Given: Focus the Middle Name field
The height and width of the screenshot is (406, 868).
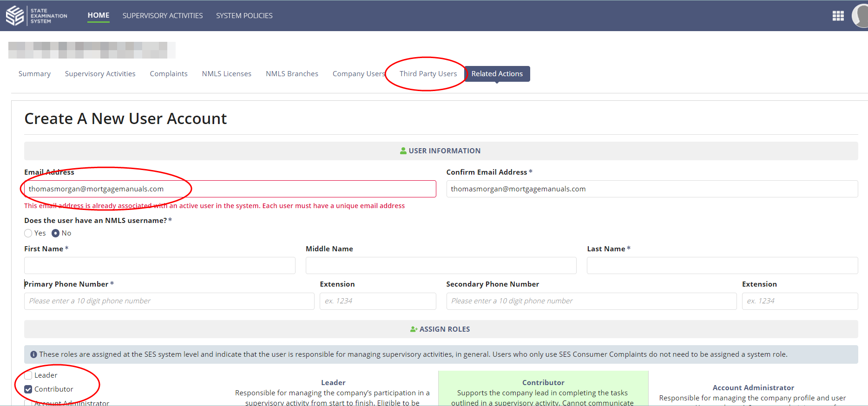Looking at the screenshot, I should click(x=441, y=266).
